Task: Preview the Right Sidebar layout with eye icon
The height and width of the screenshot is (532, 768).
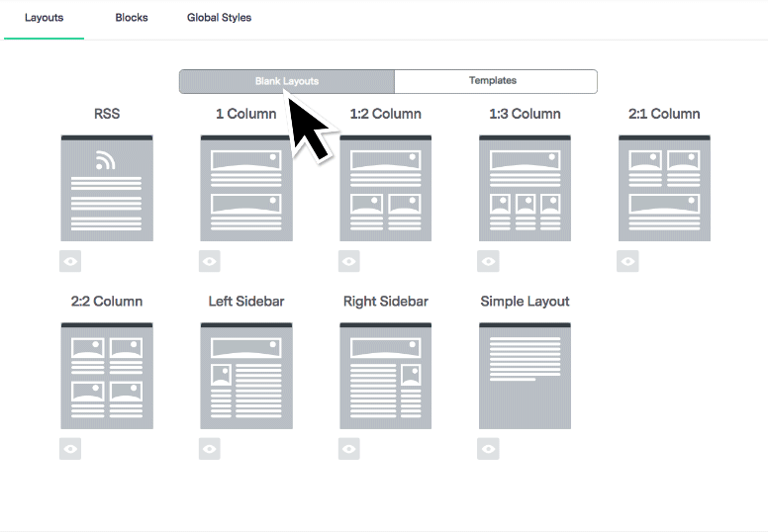Action: click(348, 449)
